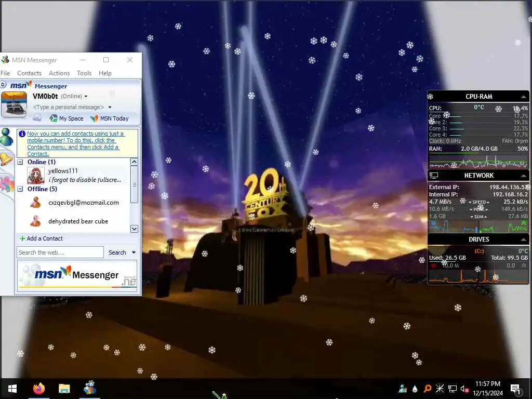
Task: Click the MSN Messenger taskbar icon
Action: 90,388
